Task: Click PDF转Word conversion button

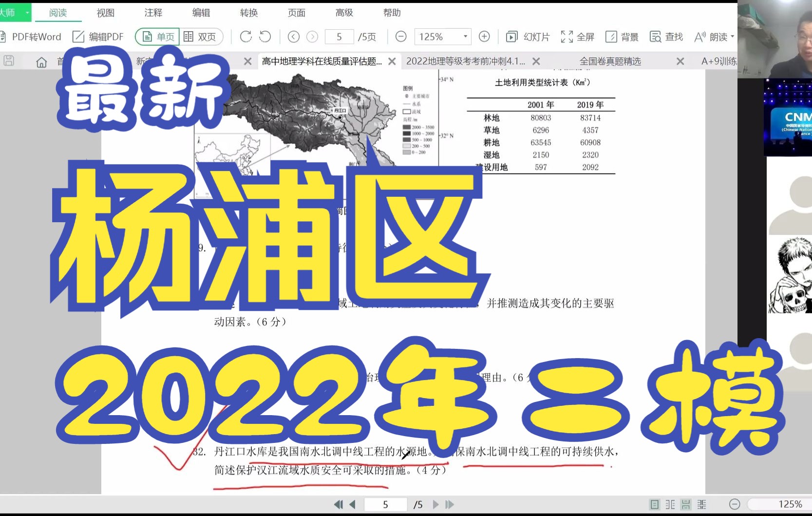Action: (31, 37)
